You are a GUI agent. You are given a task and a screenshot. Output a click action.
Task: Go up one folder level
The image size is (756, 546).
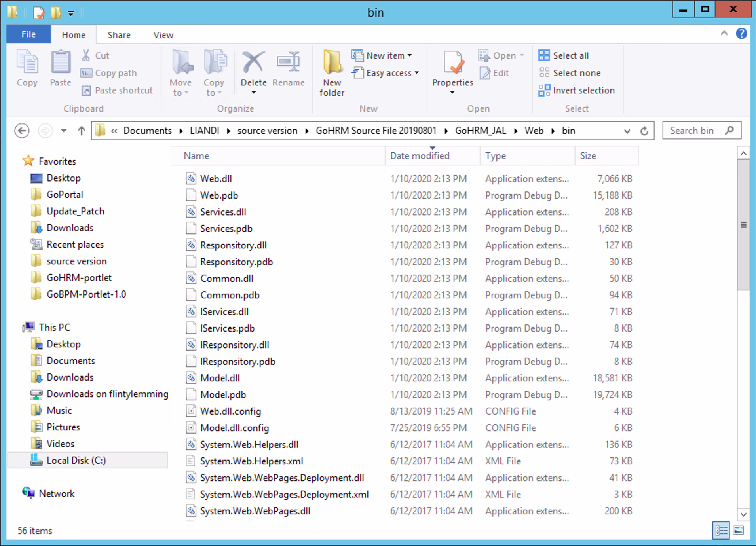tap(82, 131)
